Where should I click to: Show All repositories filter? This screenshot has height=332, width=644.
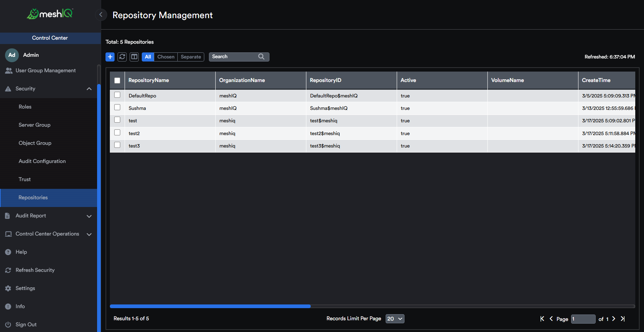pyautogui.click(x=148, y=57)
